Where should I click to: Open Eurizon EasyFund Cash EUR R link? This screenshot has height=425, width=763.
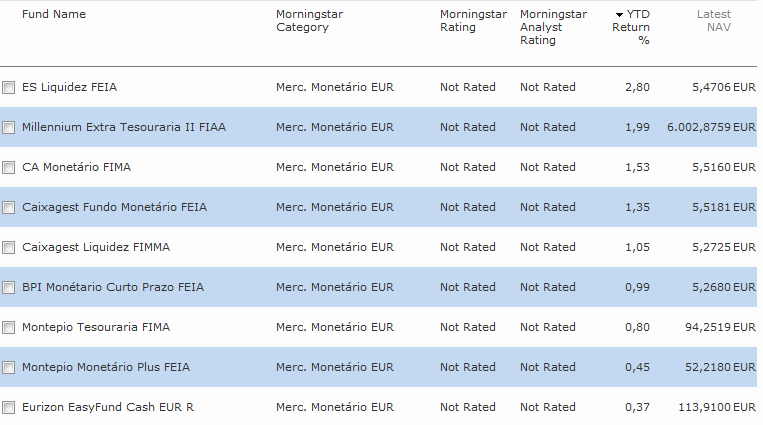(x=109, y=407)
